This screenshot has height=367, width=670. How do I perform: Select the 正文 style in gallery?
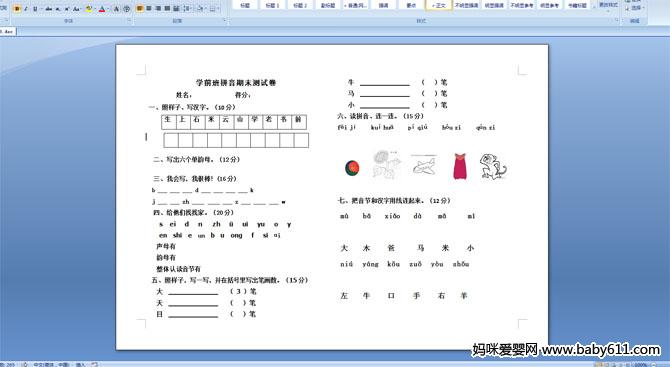click(438, 5)
